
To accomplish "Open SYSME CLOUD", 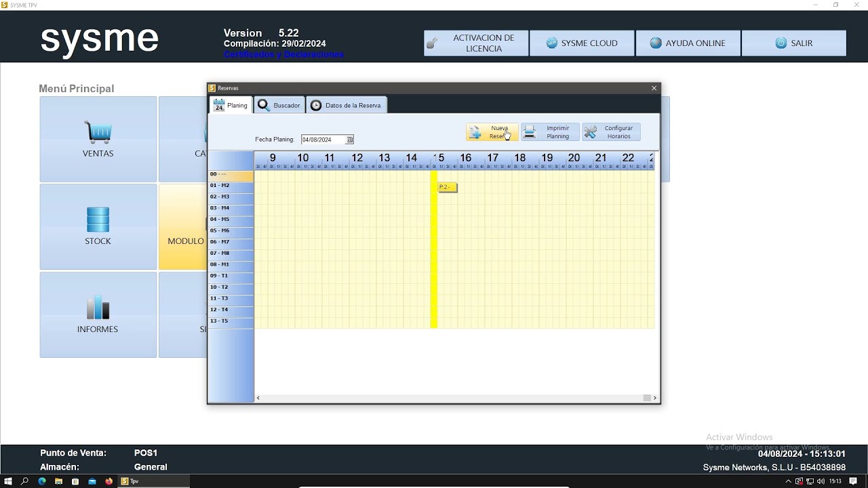I will [x=582, y=43].
